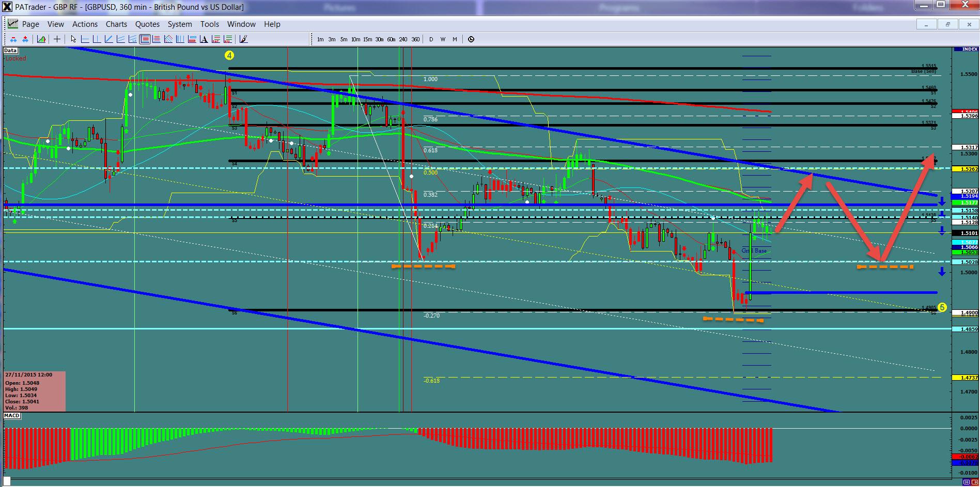980x487 pixels.
Task: Open the chart indicators bar-graph icon
Action: [41, 39]
